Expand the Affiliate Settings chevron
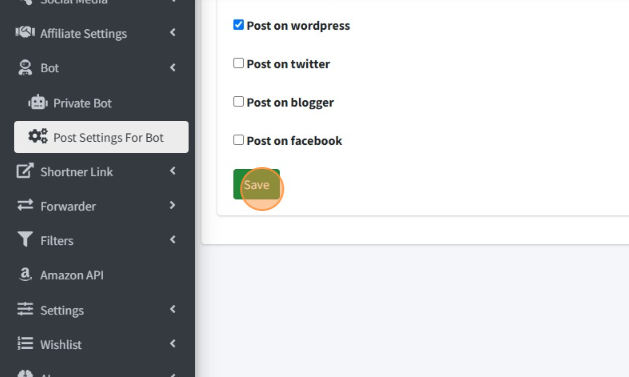629x377 pixels. click(x=173, y=32)
